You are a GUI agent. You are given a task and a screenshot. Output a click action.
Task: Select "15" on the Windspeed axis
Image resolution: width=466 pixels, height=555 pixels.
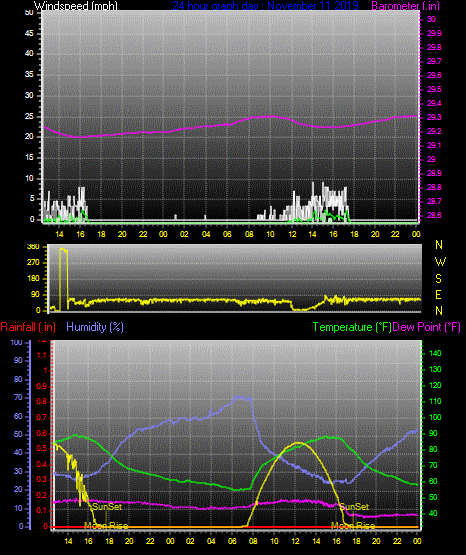click(x=29, y=158)
